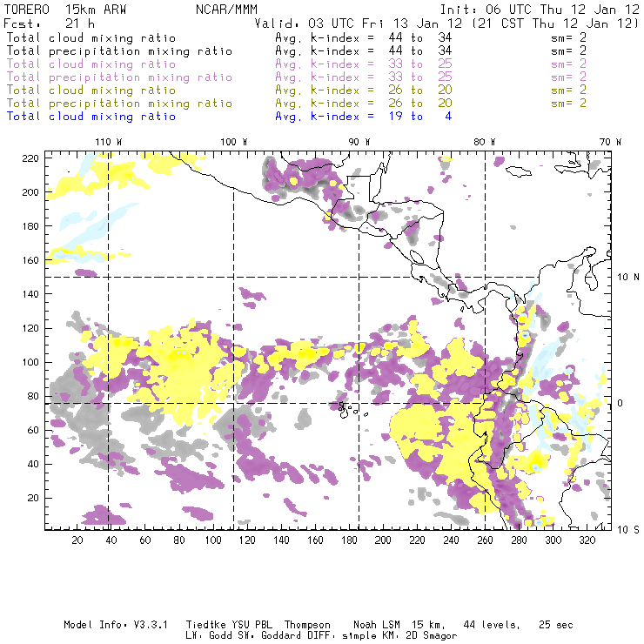Click the "240" tick label on the horizontal axis
Viewport: 644px width, 644px height.
tap(451, 540)
